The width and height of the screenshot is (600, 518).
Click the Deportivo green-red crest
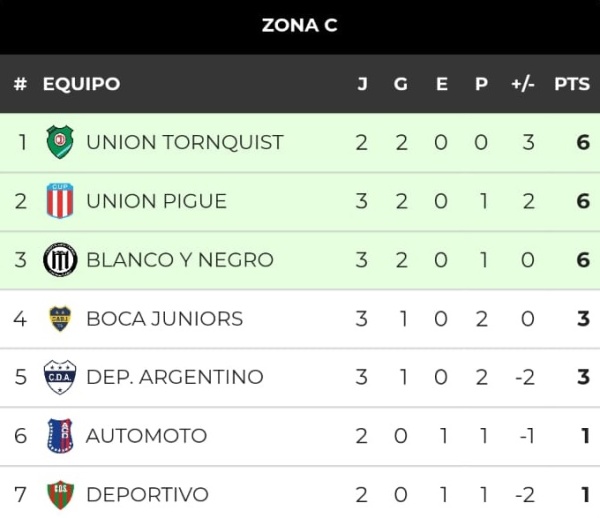[x=60, y=495]
